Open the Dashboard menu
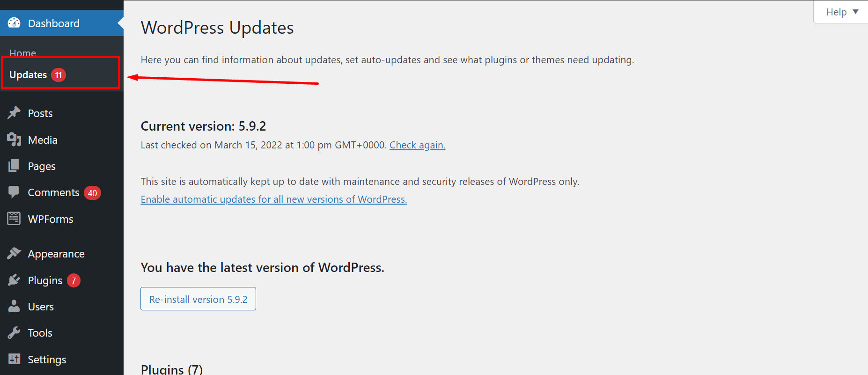This screenshot has width=868, height=375. tap(62, 23)
